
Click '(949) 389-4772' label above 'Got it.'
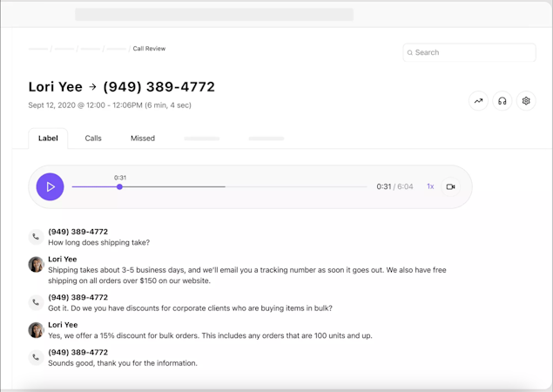(x=78, y=297)
